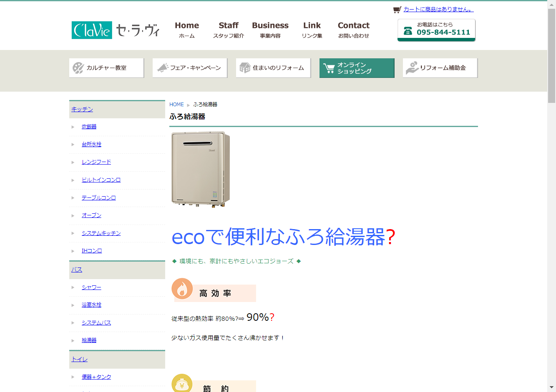Click the palette icon on カルチャー教室
The height and width of the screenshot is (392, 556).
(x=78, y=68)
